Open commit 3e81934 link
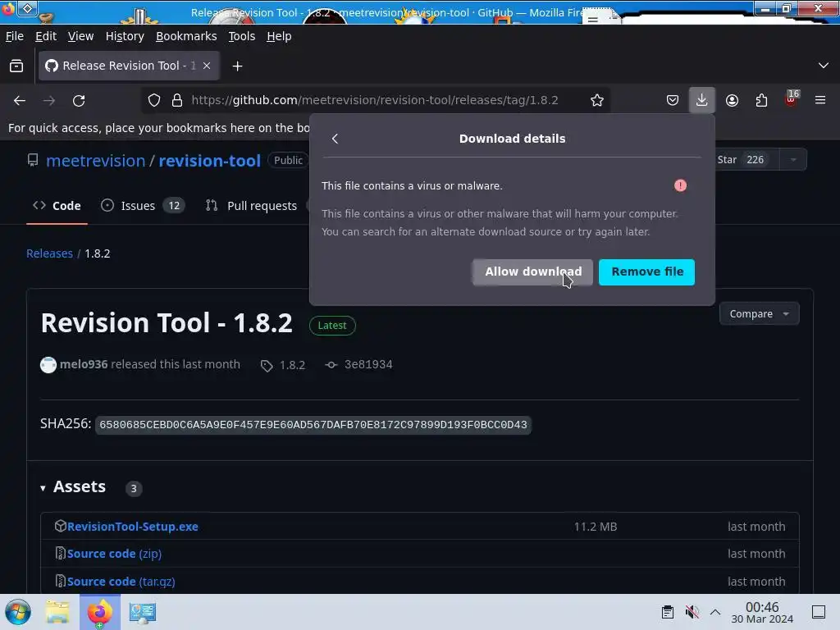Screen dimensions: 840x630 pos(359,365)
